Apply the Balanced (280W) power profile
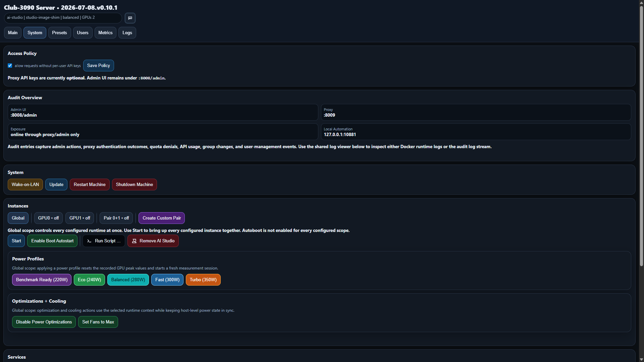Image resolution: width=644 pixels, height=362 pixels. pyautogui.click(x=128, y=280)
